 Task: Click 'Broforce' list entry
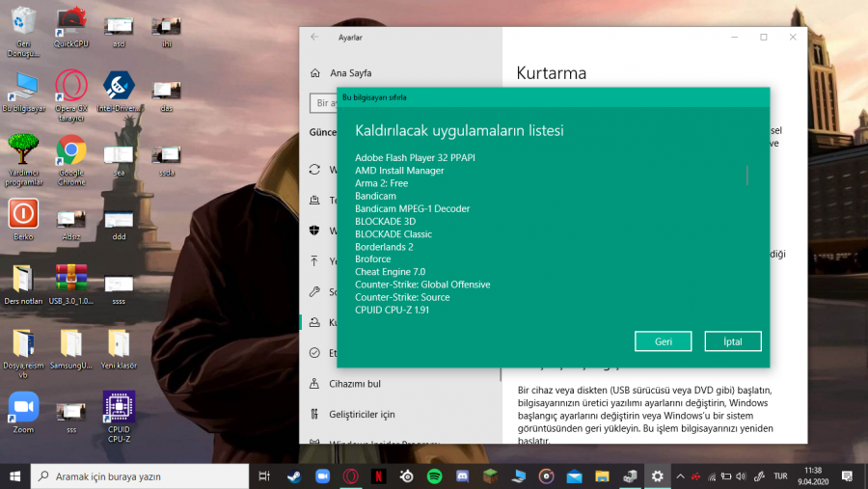click(x=372, y=259)
